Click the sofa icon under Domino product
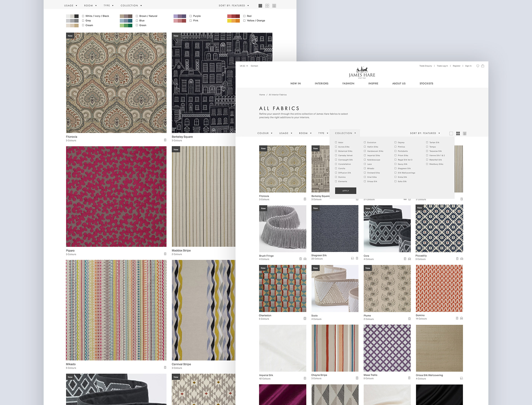 pyautogui.click(x=461, y=318)
